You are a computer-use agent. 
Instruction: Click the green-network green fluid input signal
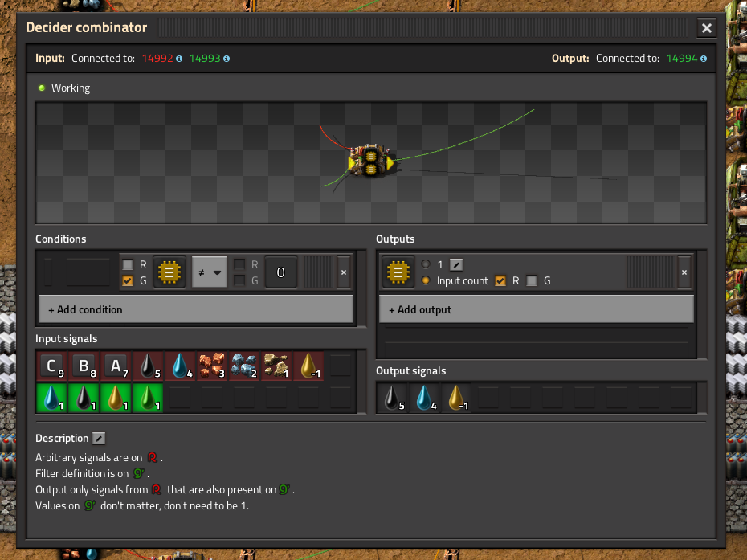[x=148, y=398]
